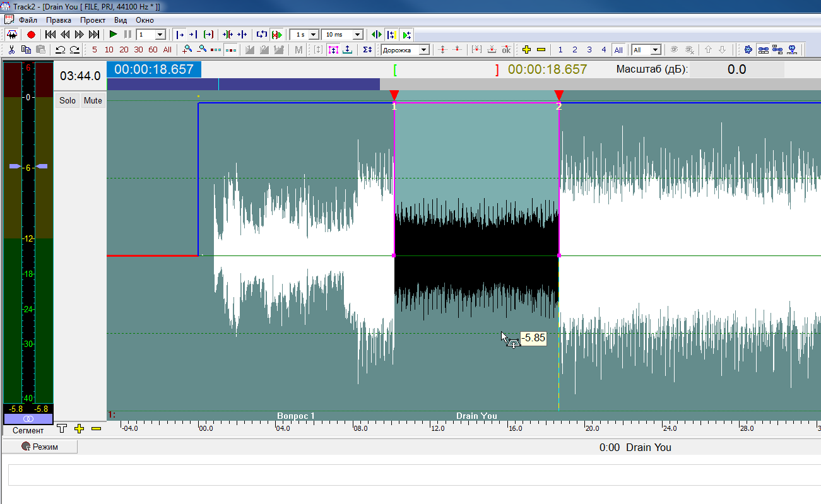Screen dimensions: 821x504
Task: Open the Окно menu
Action: [145, 20]
